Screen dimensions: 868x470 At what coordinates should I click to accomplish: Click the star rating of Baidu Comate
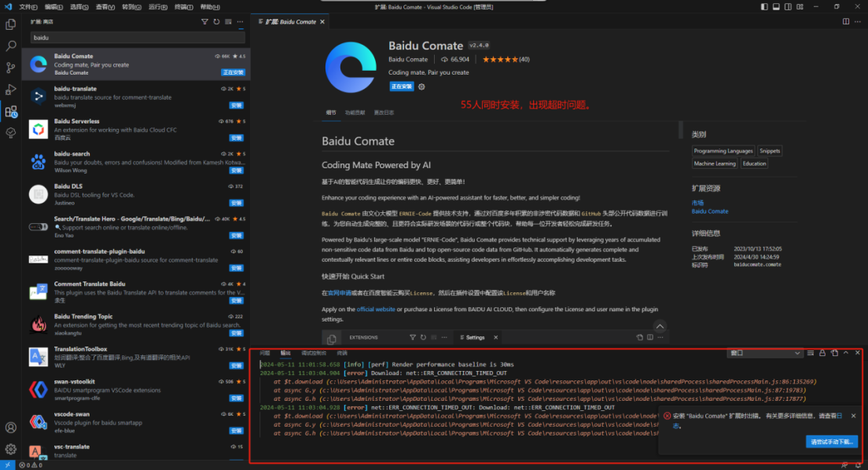500,59
